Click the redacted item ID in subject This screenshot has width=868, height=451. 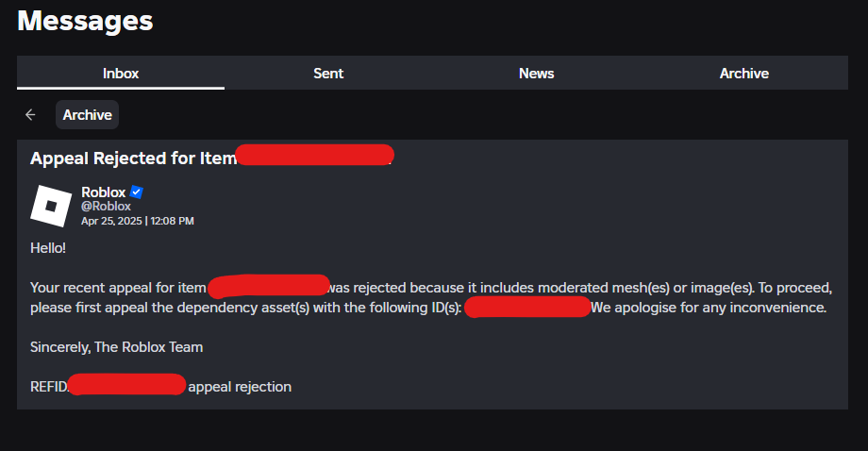point(313,156)
